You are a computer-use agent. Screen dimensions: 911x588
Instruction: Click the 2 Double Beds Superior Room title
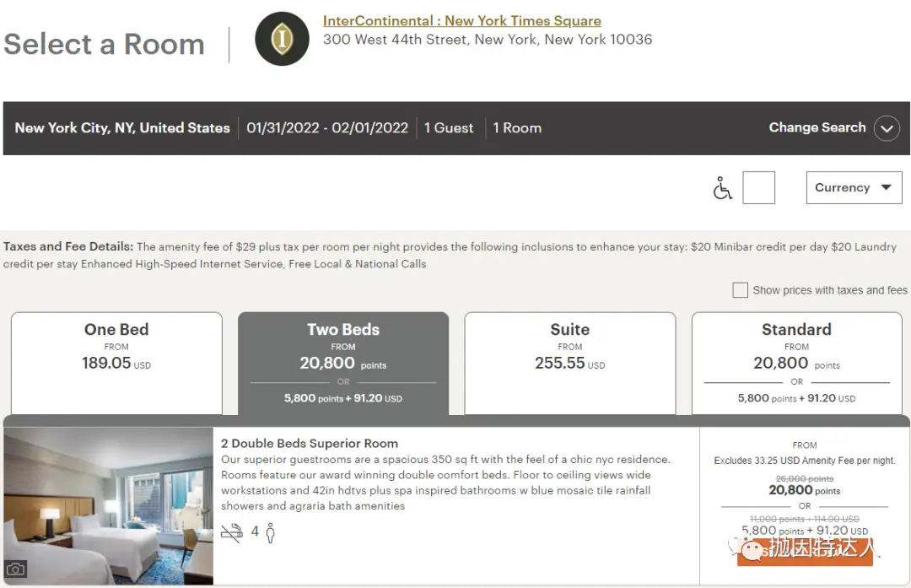310,443
